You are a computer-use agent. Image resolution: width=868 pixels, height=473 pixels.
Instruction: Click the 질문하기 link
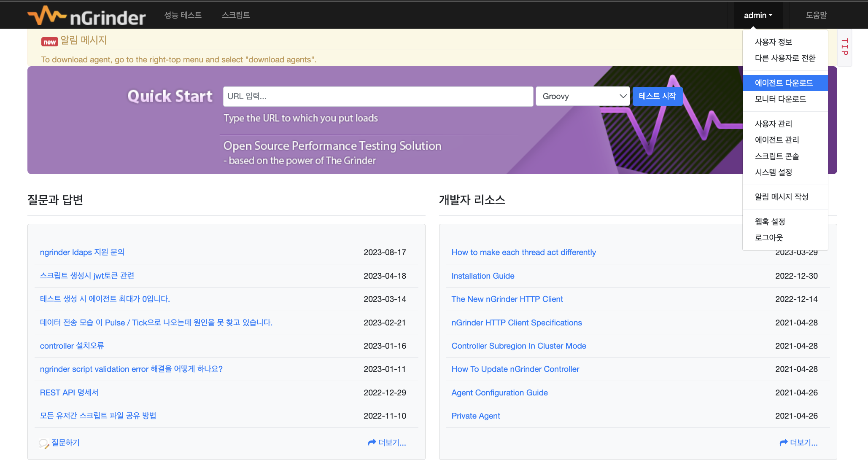coord(65,443)
